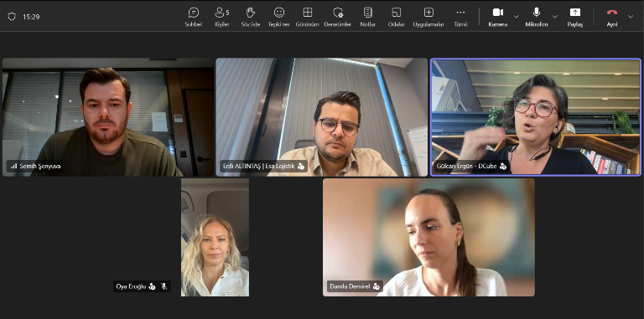Select Gülcan Ergün's video tile
Viewport: 644px width, 319px height.
536,117
